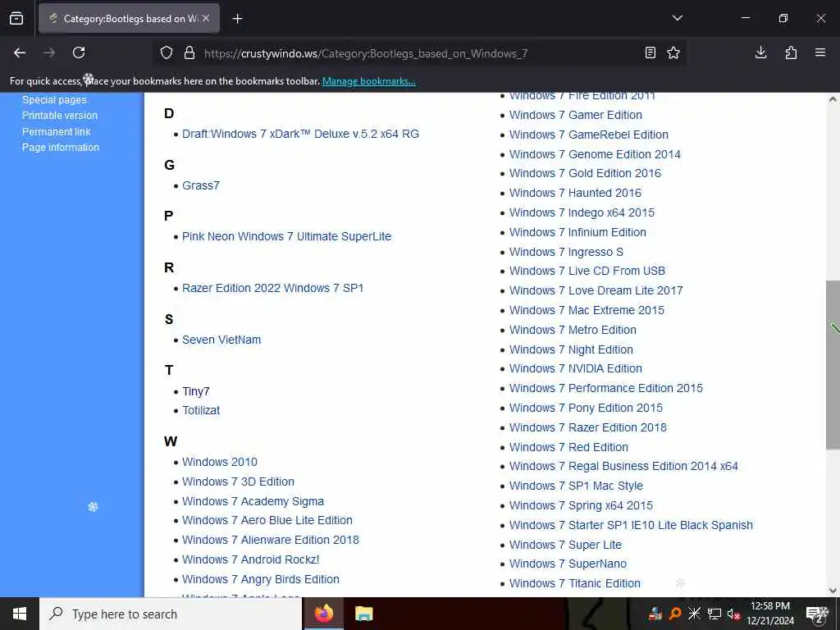Image resolution: width=840 pixels, height=630 pixels.
Task: Open Razer Edition 2022 Windows 7 SP1
Action: (x=272, y=288)
